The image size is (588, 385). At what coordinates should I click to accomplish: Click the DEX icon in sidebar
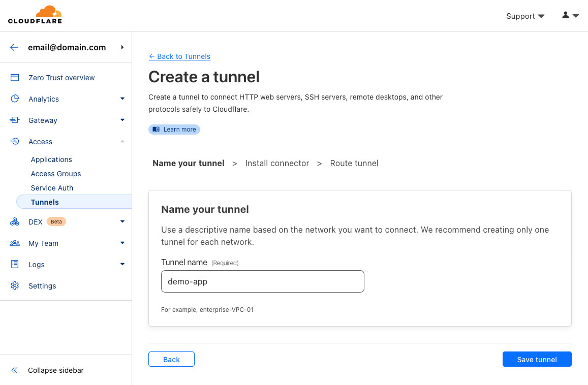point(15,222)
